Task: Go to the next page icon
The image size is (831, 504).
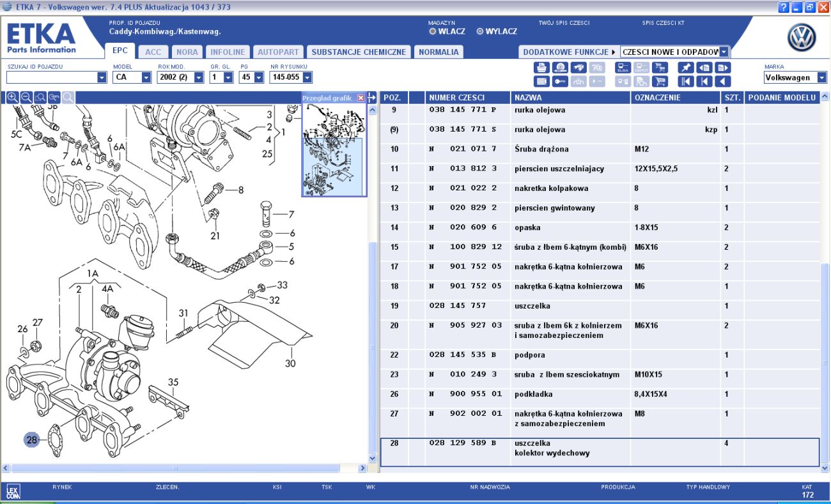Action: click(723, 68)
